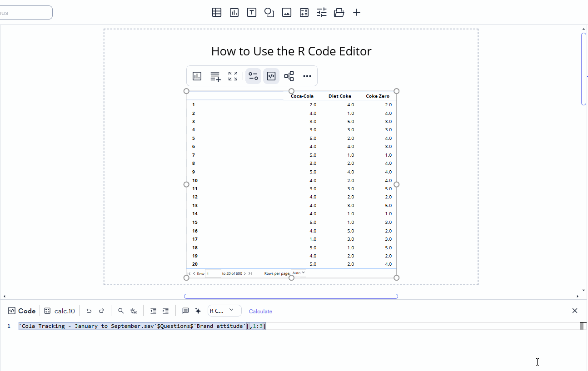Screen dimensions: 588x371
Task: Add a text box from top toolbar
Action: [252, 13]
